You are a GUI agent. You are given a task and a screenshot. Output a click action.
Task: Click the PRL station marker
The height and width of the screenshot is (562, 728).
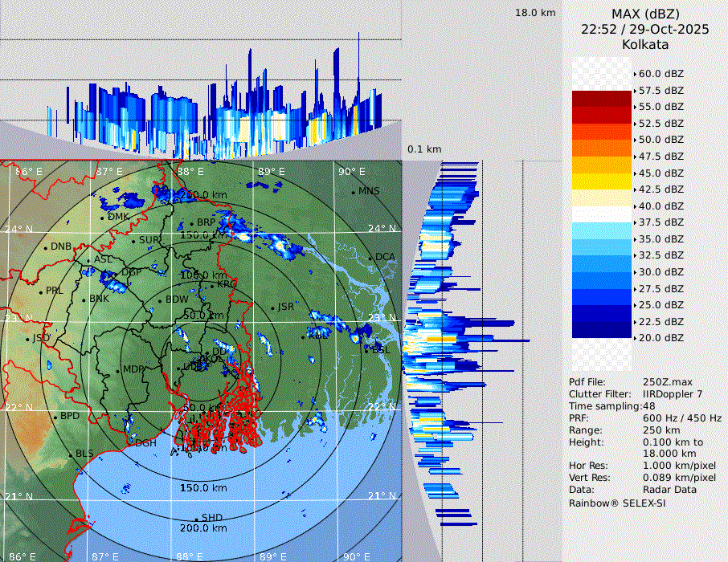pos(40,291)
